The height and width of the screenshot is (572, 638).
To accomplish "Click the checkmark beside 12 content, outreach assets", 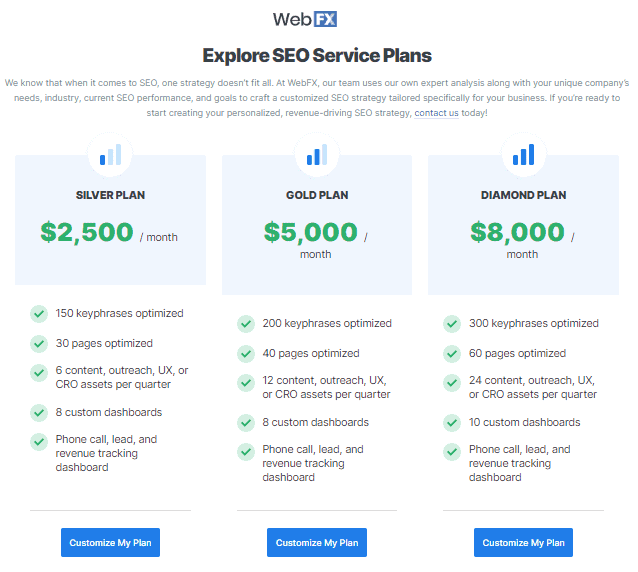I will point(246,382).
